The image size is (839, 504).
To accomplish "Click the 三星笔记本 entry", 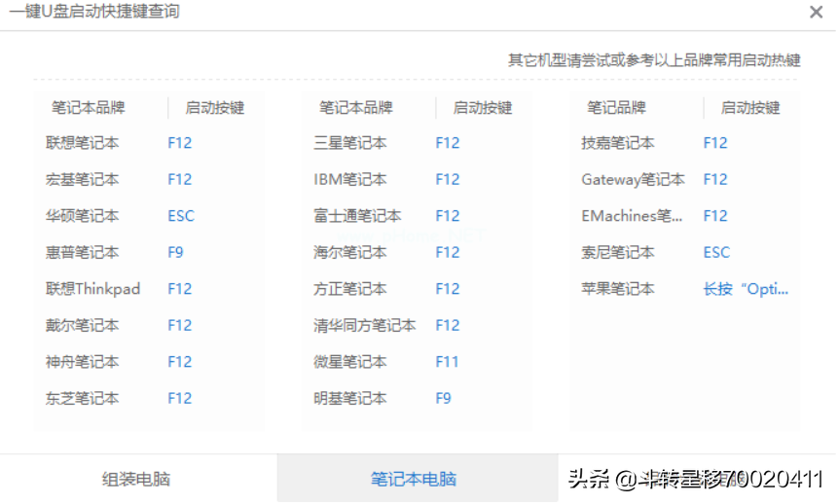I will coord(350,143).
